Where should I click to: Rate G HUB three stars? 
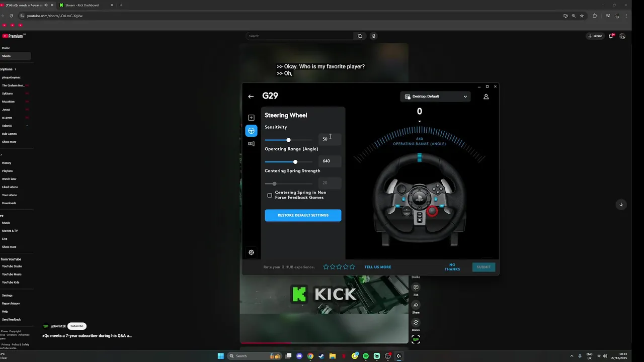339,267
